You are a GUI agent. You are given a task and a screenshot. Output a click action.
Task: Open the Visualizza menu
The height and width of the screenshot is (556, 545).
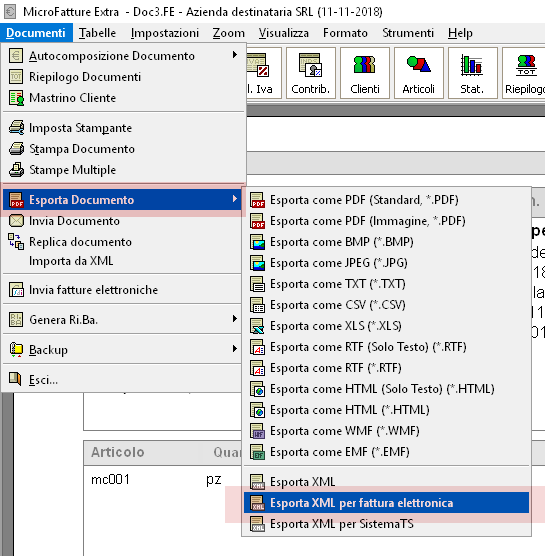click(x=283, y=33)
